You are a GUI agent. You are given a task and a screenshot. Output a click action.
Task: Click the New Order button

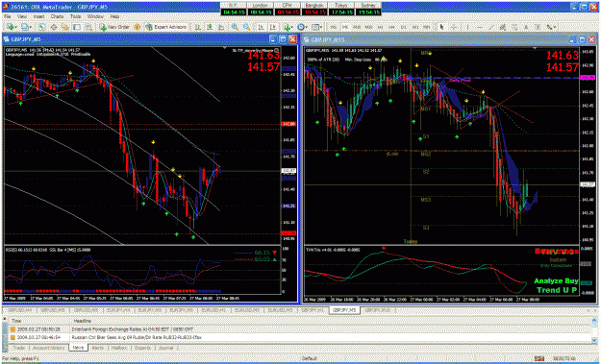115,27
